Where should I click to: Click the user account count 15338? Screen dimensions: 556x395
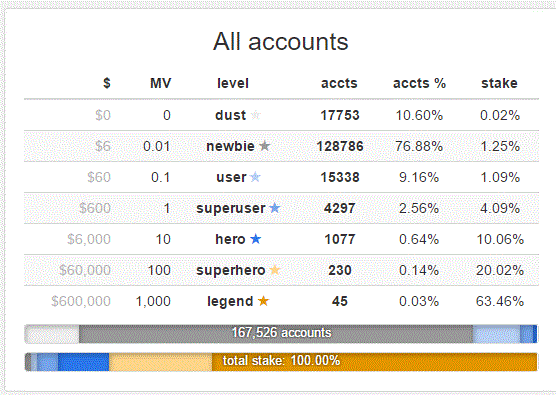click(340, 177)
